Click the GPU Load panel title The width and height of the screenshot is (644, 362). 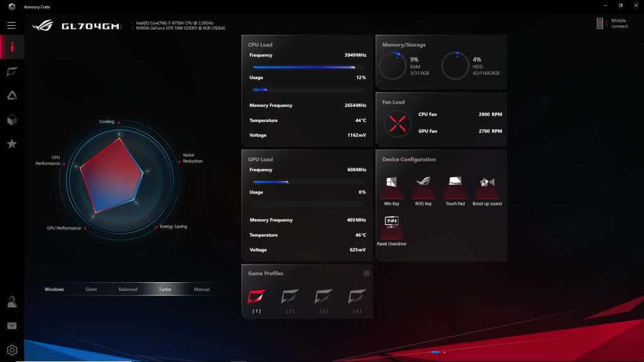click(x=260, y=159)
